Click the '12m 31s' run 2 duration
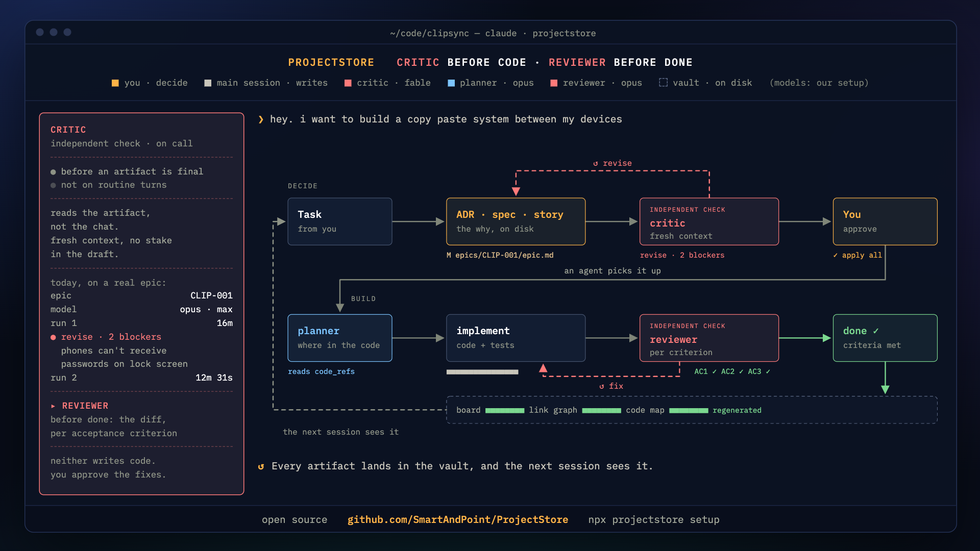 [214, 378]
